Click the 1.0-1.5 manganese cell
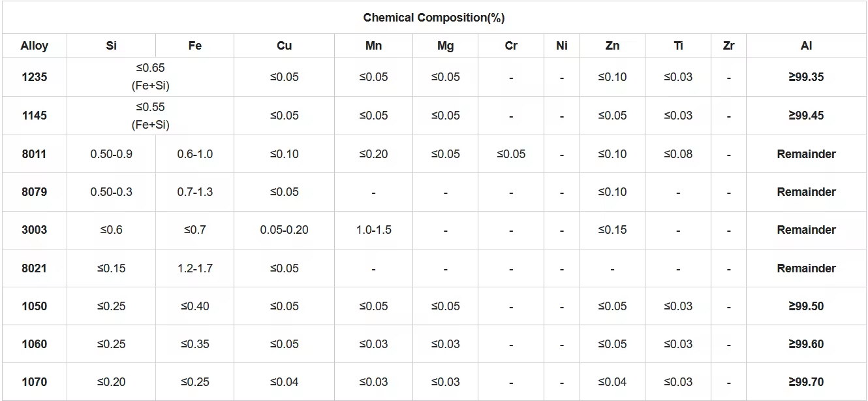The height and width of the screenshot is (401, 868). pyautogui.click(x=373, y=230)
